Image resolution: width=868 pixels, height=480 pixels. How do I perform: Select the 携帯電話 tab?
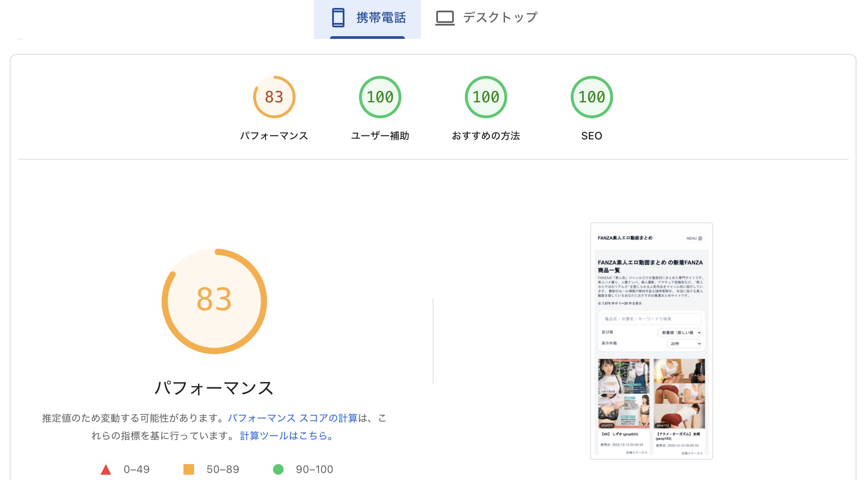[x=380, y=17]
